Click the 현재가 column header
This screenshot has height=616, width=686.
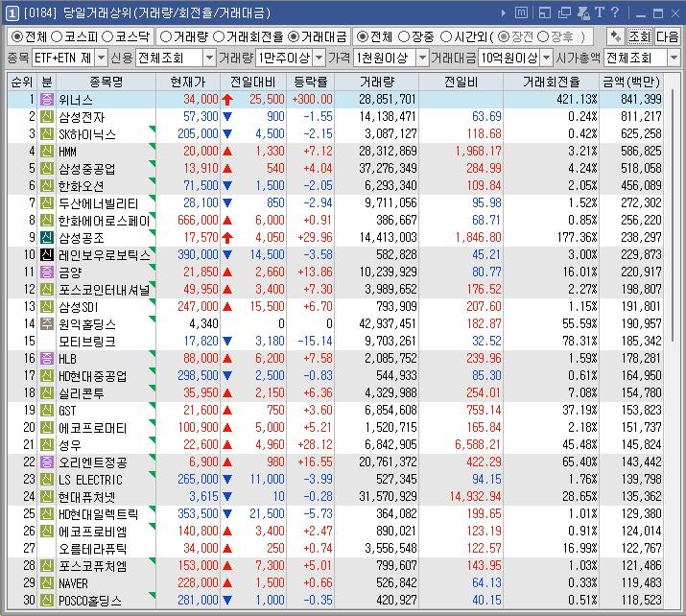(188, 82)
